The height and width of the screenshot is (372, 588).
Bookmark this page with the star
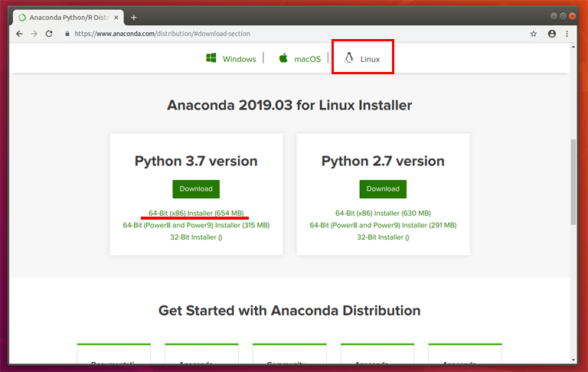[534, 34]
